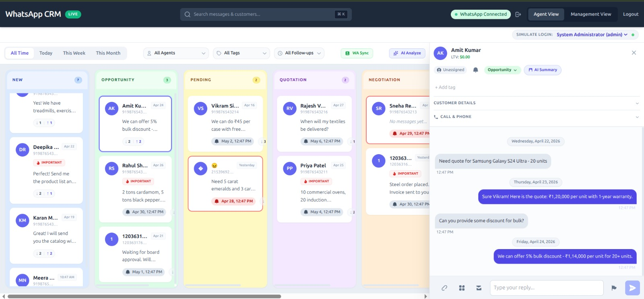The image size is (644, 299).
Task: Click the May 6, 12:47 PM follow-up badge
Action: click(322, 141)
